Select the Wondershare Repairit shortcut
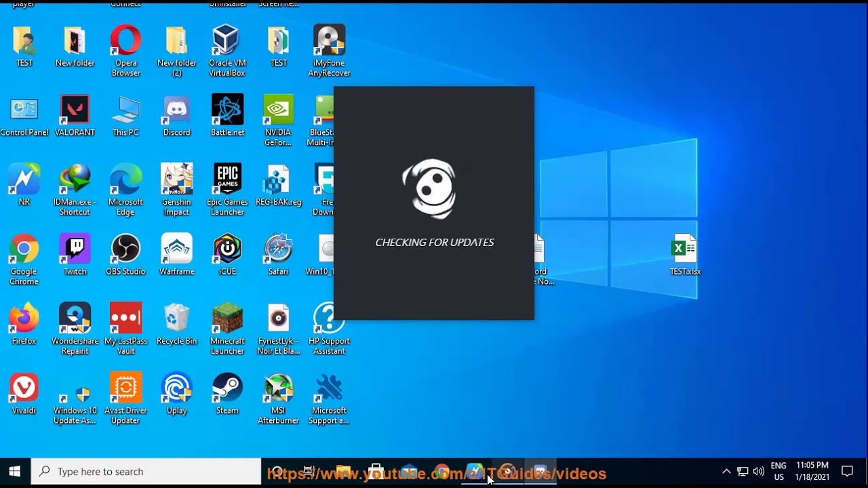This screenshot has height=488, width=868. click(x=75, y=329)
